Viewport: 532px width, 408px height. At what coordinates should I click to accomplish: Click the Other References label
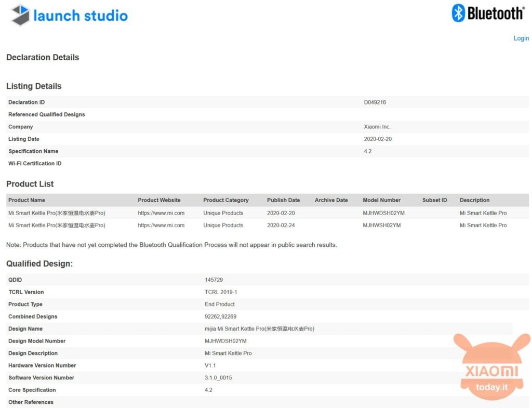pos(31,402)
